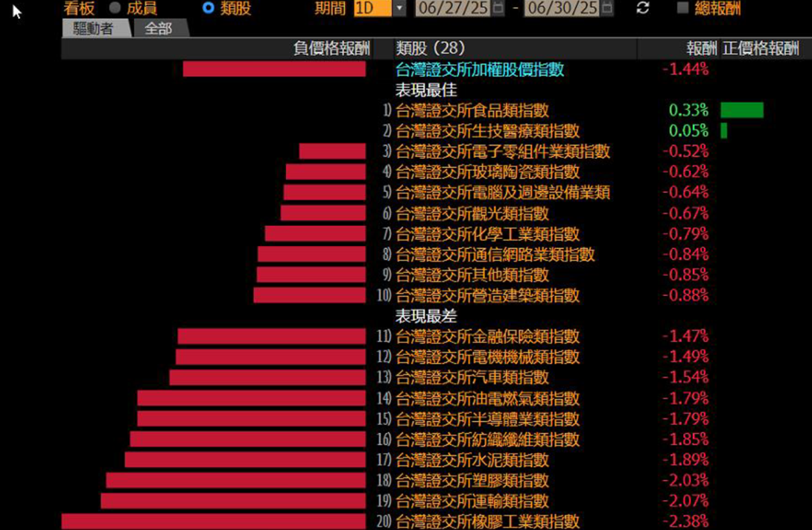
Task: Click the 看板 label
Action: click(79, 8)
